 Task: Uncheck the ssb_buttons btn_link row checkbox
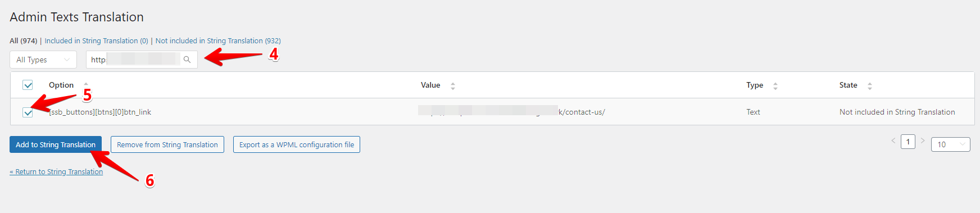(28, 112)
